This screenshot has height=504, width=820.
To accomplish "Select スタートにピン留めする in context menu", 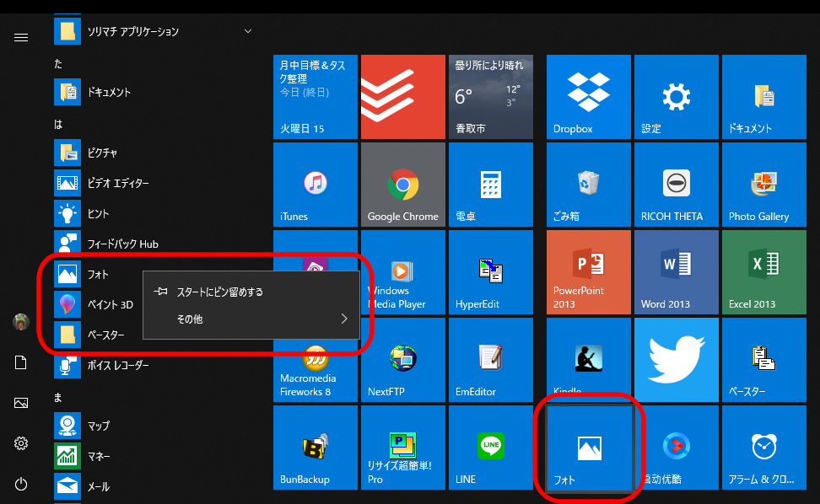I will 219,292.
